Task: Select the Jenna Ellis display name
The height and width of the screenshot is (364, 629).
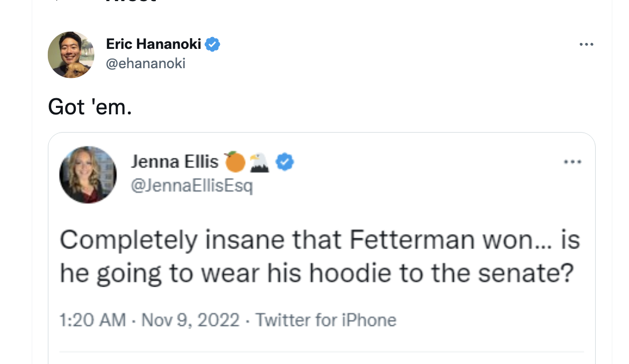Action: 175,162
